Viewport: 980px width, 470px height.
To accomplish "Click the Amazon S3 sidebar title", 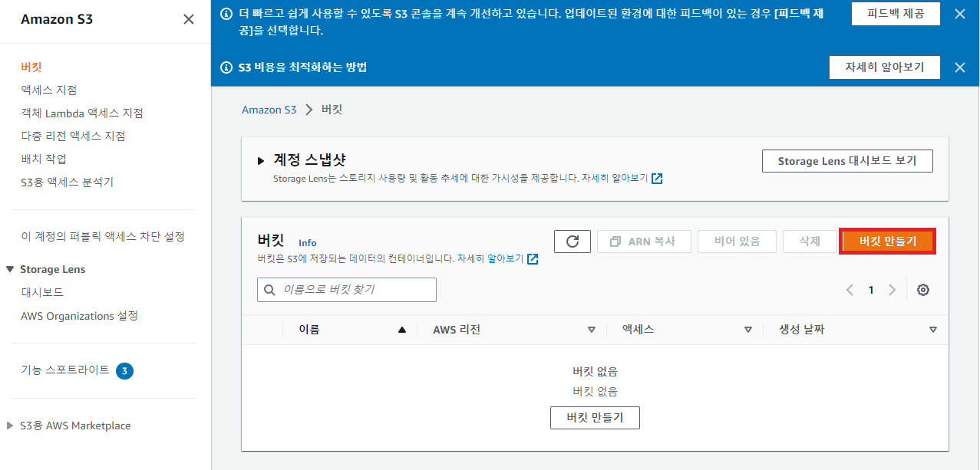I will (x=57, y=19).
